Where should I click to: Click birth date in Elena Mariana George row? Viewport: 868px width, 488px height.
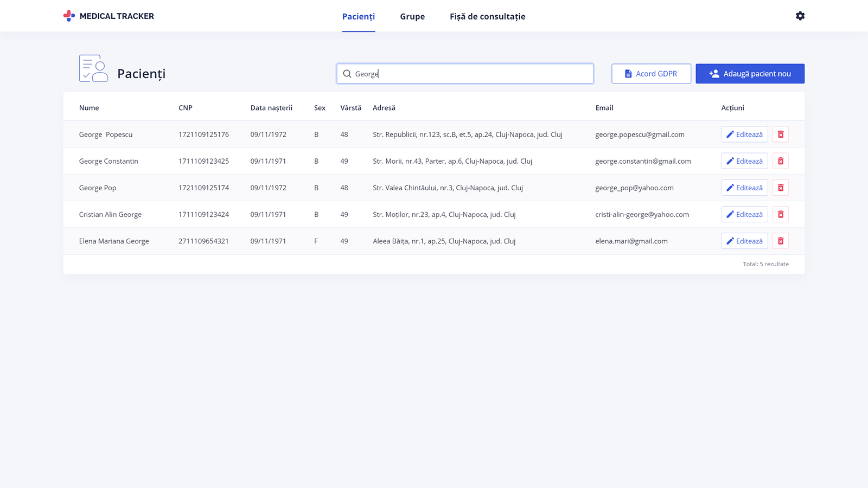click(268, 241)
